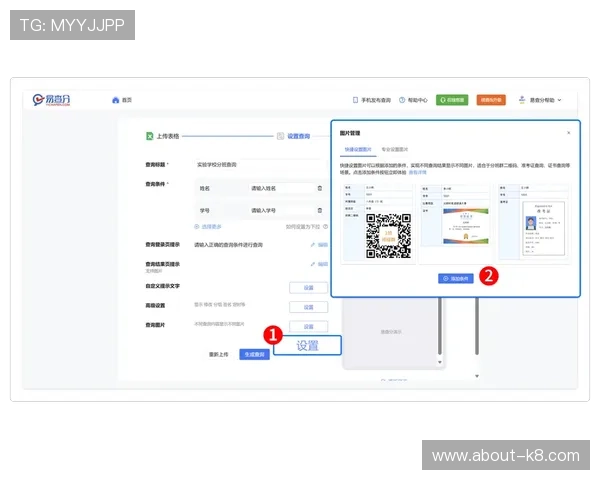The height and width of the screenshot is (480, 600).
Task: Click 设置 for 高级设置
Action: coord(308,307)
